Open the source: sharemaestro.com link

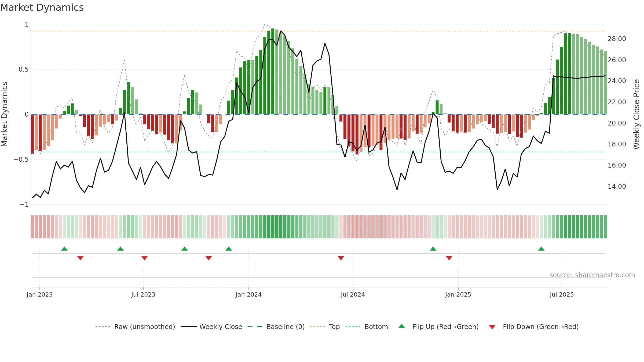592,275
